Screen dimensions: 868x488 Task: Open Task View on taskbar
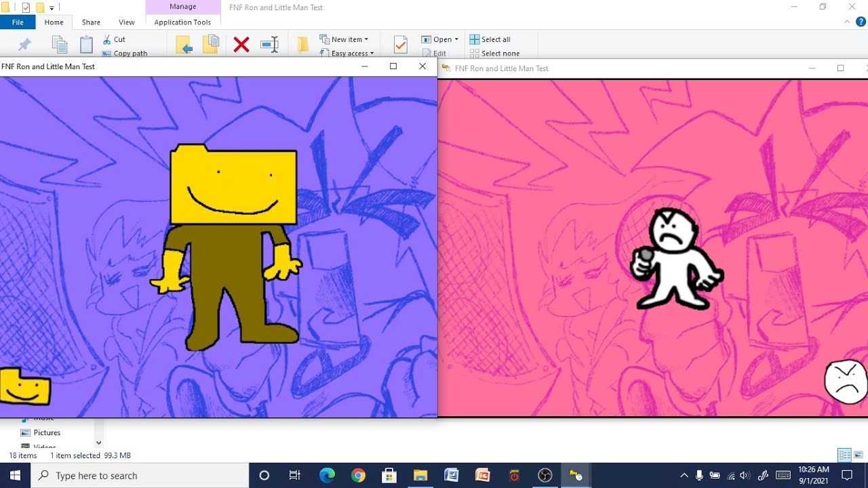pyautogui.click(x=295, y=475)
